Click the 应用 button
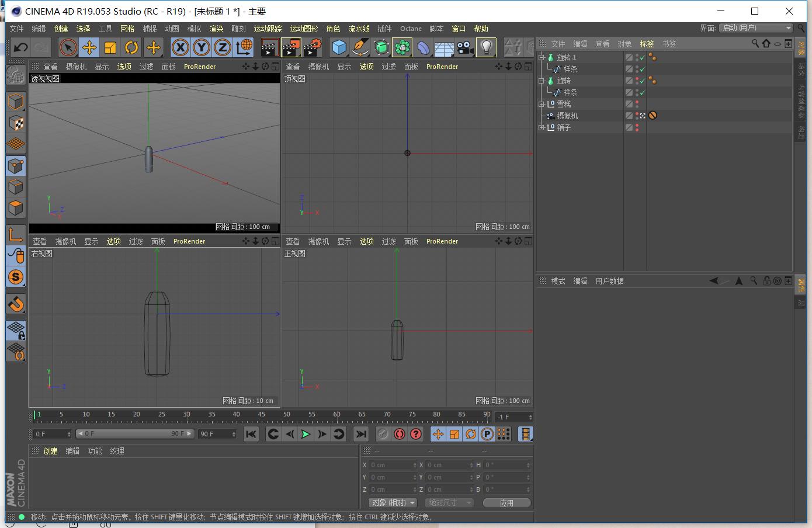This screenshot has height=528, width=812. 506,503
